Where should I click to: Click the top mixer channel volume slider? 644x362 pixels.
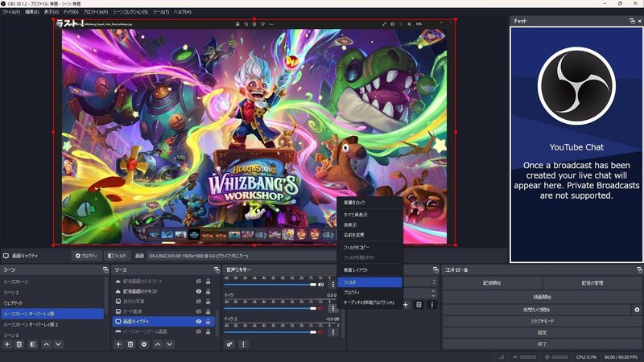(270, 285)
